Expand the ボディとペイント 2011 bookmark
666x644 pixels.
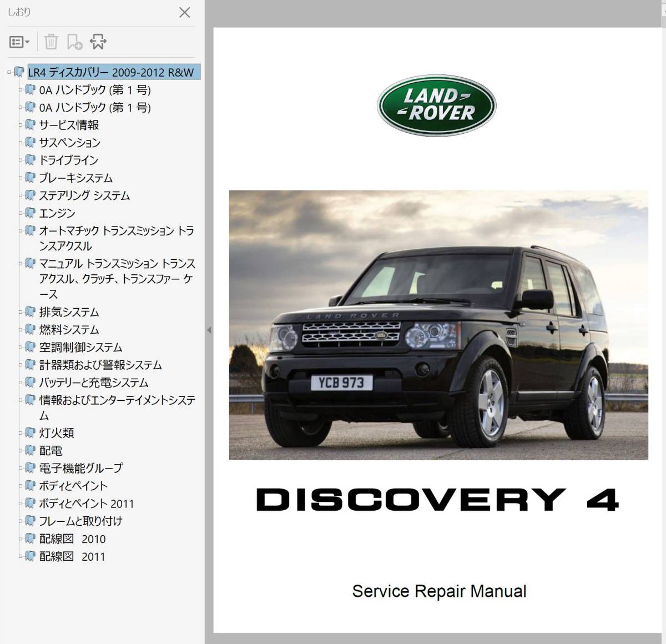[21, 504]
